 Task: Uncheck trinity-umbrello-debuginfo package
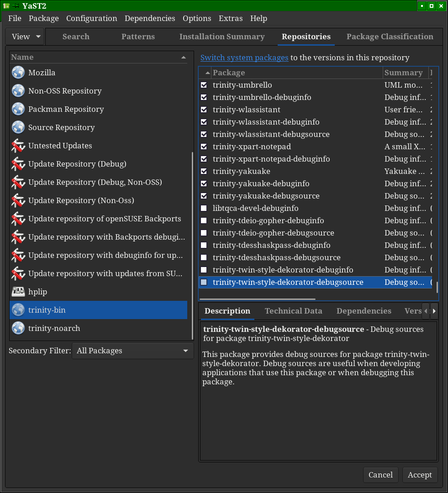point(204,97)
